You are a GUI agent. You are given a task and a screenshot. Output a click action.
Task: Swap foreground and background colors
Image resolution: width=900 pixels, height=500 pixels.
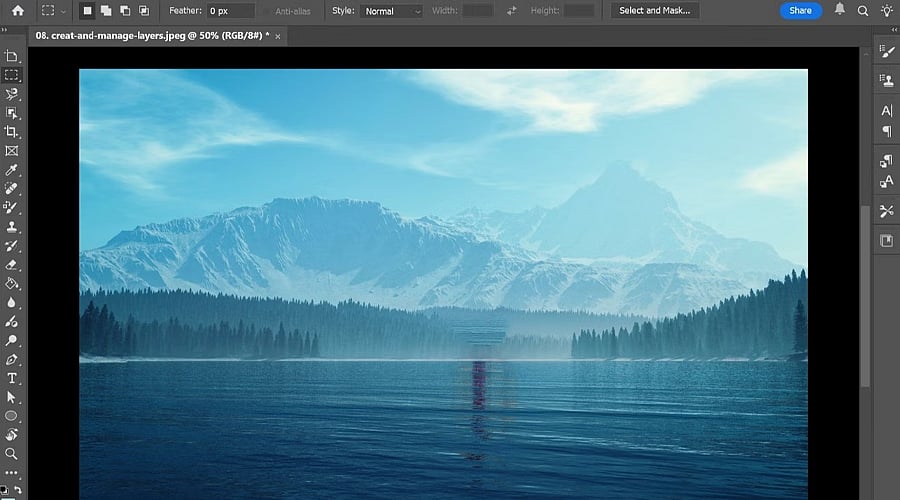[18, 490]
